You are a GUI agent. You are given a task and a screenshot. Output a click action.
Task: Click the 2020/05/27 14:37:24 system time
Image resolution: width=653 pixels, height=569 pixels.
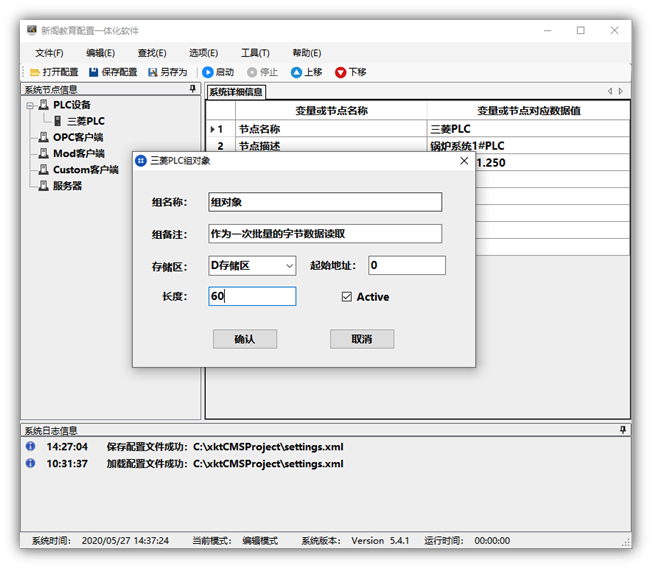tap(125, 541)
